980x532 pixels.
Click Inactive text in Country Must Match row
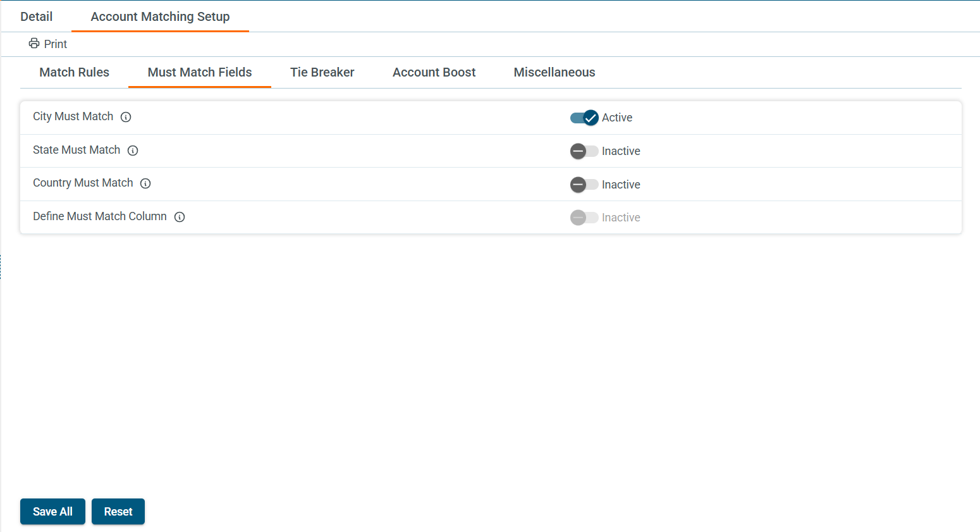(621, 185)
